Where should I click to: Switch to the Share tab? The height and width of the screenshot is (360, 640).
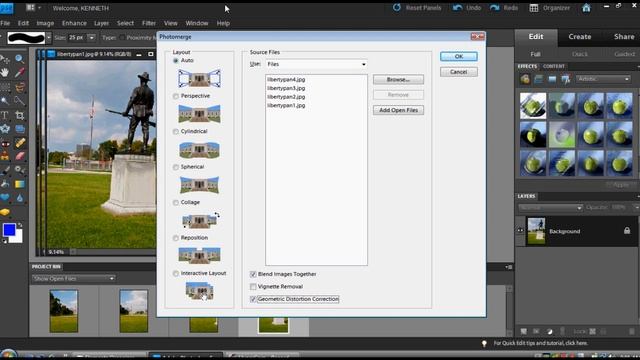[x=624, y=37]
